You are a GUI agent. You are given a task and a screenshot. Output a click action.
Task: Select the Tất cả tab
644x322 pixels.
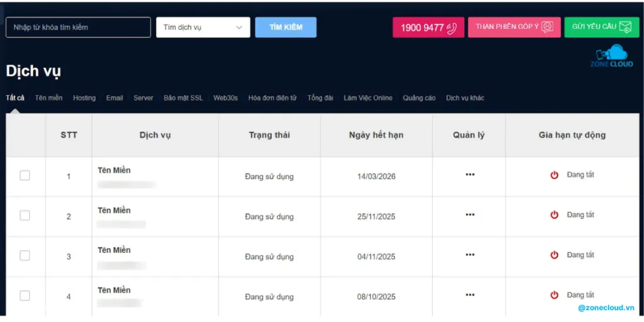pos(15,97)
